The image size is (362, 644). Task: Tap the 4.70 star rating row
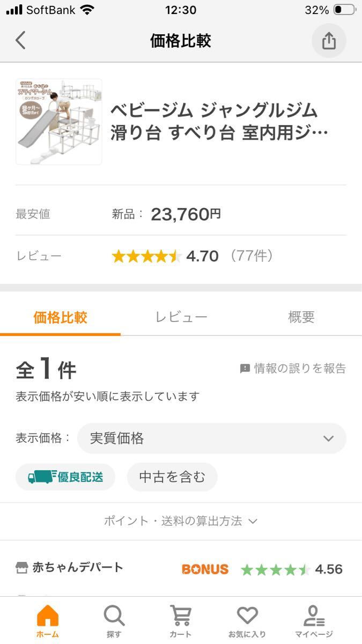tap(192, 256)
